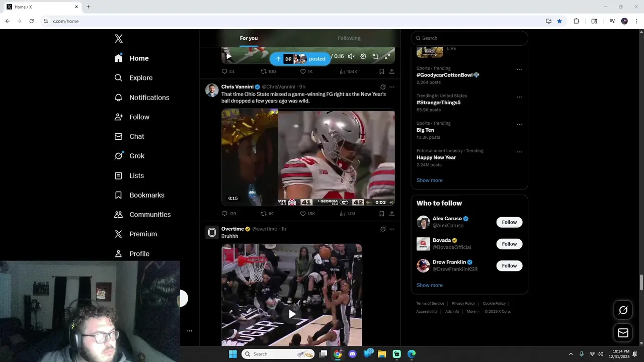Expand top video to fullscreen

pos(387,56)
